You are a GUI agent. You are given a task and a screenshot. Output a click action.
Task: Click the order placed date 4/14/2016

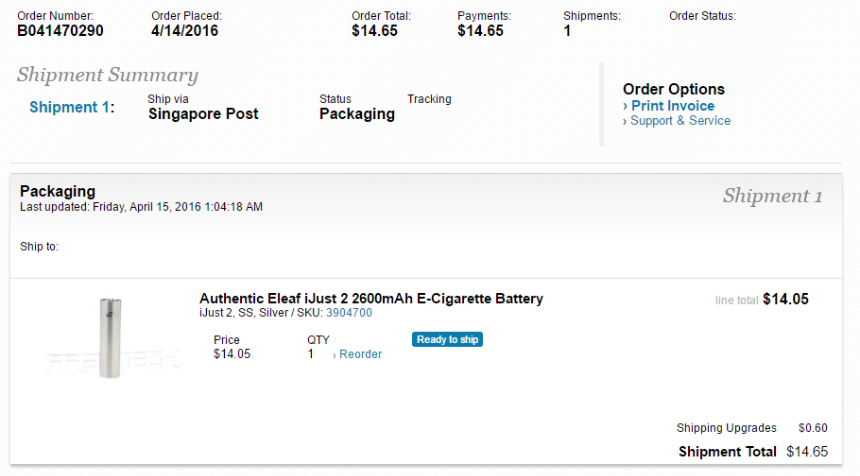(185, 31)
